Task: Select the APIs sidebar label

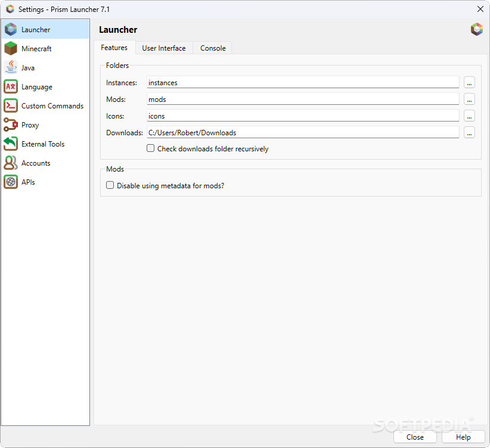Action: (28, 182)
